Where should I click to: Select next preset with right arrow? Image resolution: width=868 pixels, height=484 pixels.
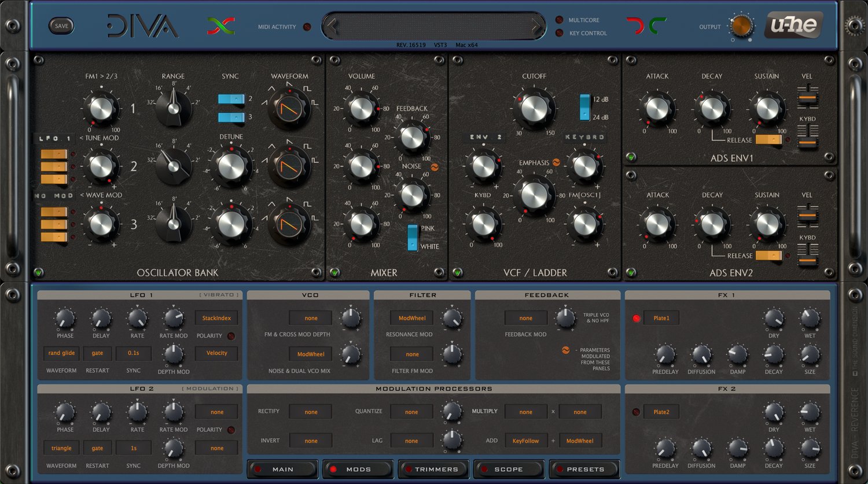point(536,26)
